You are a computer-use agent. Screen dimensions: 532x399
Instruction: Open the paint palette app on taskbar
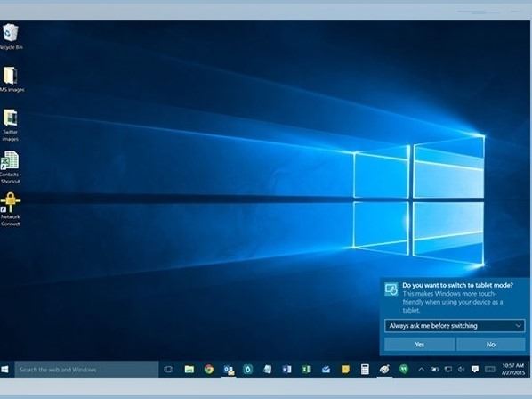tap(384, 369)
